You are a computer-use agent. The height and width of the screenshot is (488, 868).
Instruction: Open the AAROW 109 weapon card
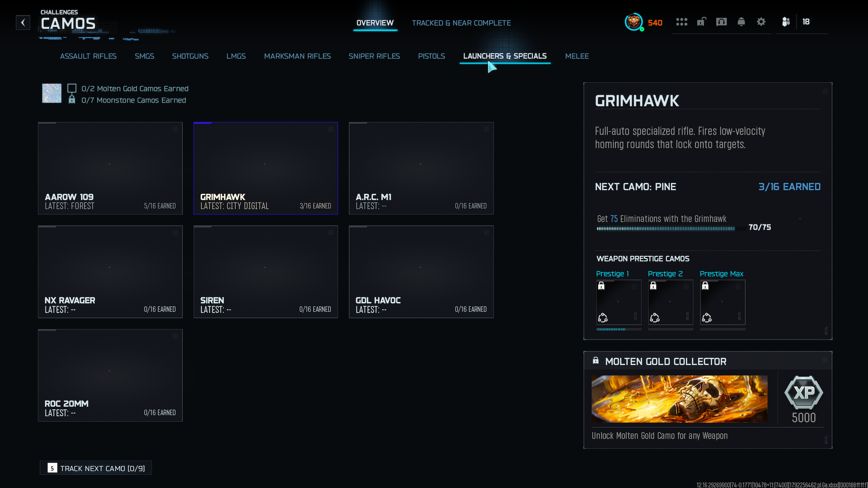pyautogui.click(x=110, y=168)
